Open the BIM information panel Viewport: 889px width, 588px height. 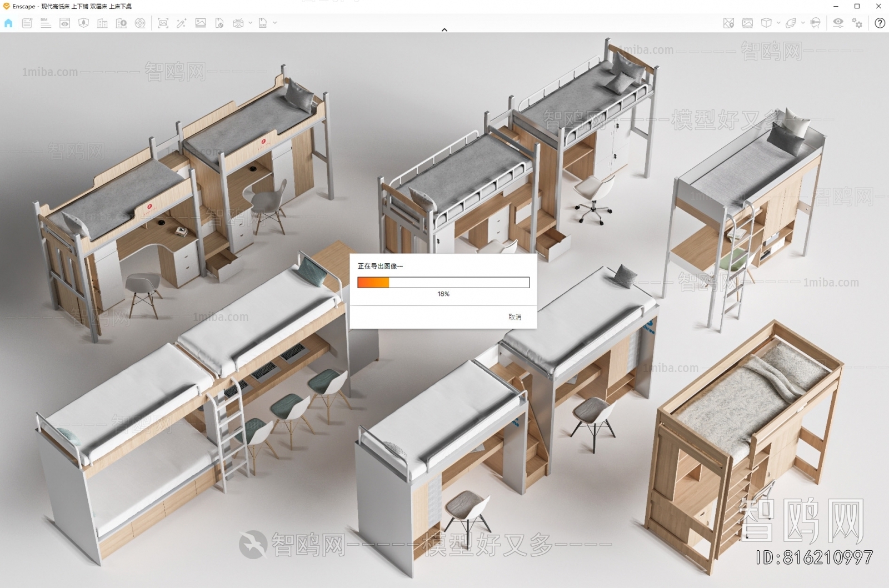46,23
